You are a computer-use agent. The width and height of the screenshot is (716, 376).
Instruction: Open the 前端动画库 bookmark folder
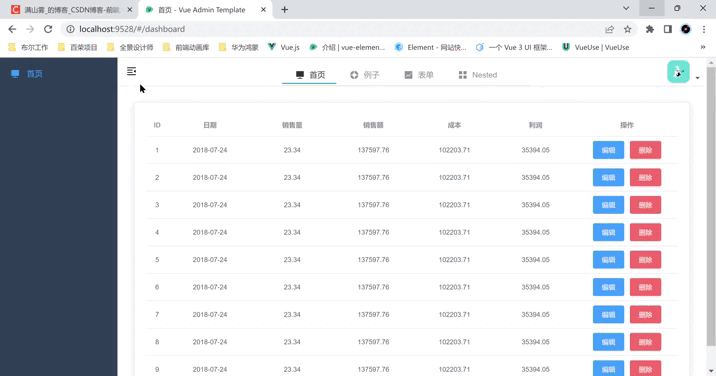click(x=186, y=48)
